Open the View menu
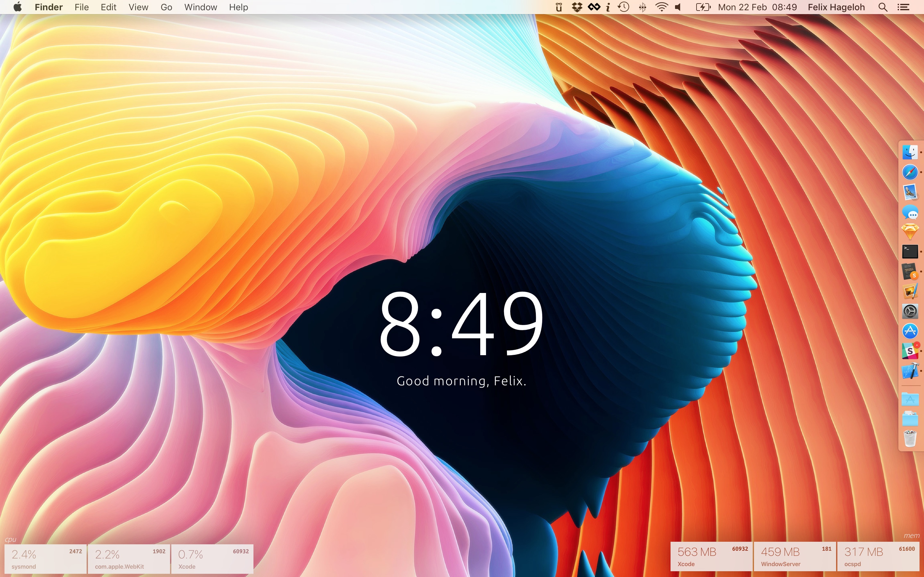Viewport: 924px width, 577px height. [x=138, y=7]
